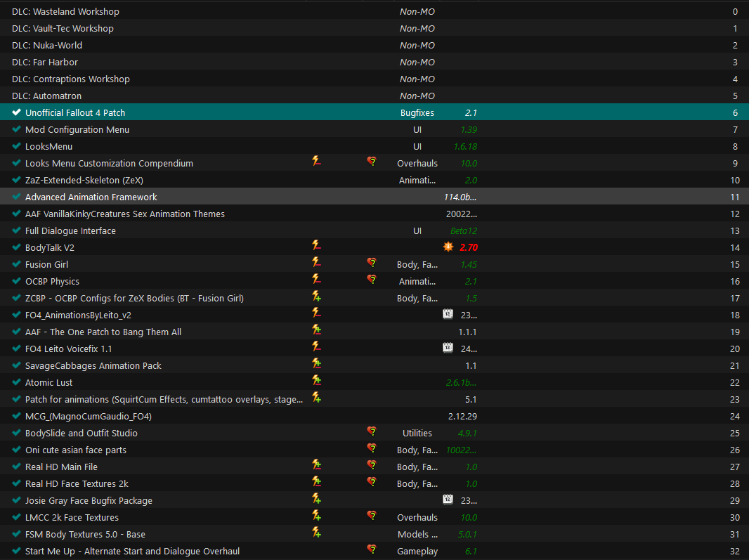Select DLC: Far Harbor entry
Screen dimensions: 749x560
click(374, 62)
